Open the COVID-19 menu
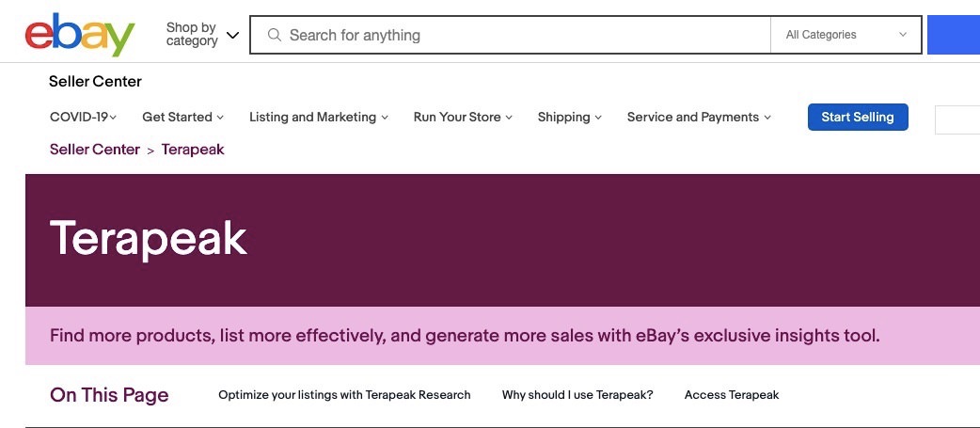The image size is (980, 428). pyautogui.click(x=83, y=117)
